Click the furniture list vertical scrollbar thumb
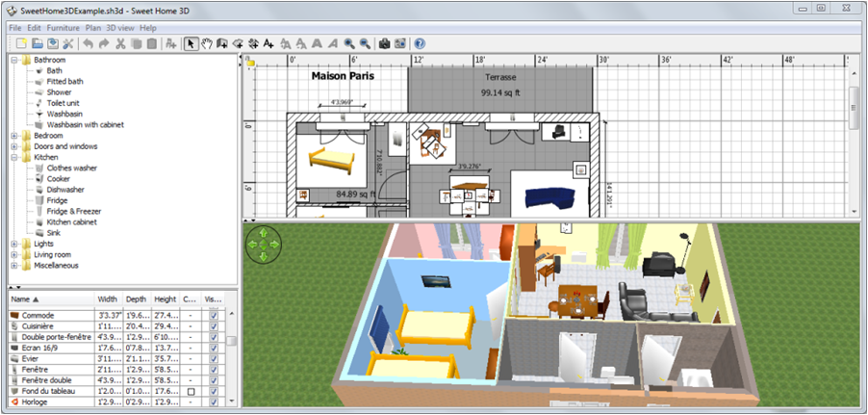 pos(231,340)
